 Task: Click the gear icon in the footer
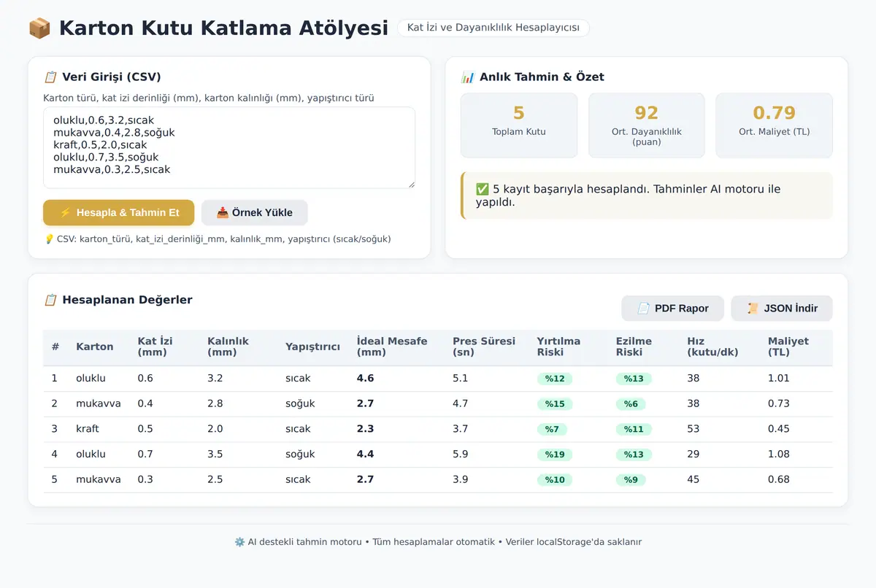click(x=239, y=542)
